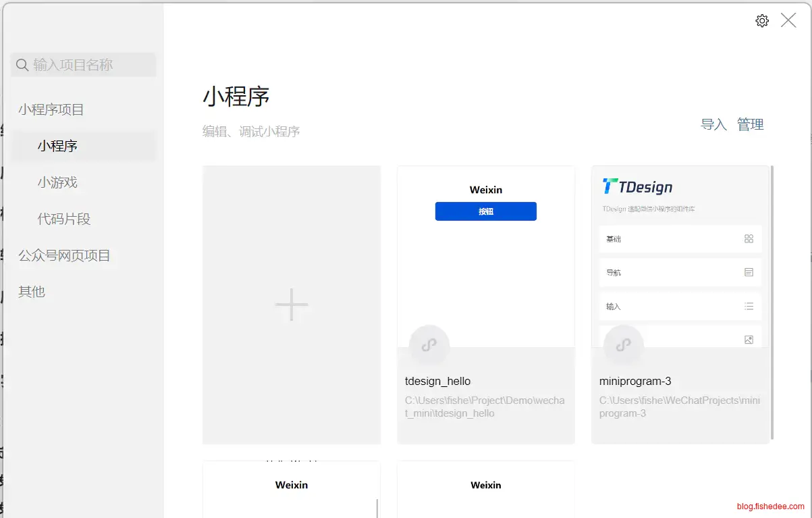The width and height of the screenshot is (812, 518).
Task: Expand the 小程序项目 category
Action: pyautogui.click(x=51, y=109)
